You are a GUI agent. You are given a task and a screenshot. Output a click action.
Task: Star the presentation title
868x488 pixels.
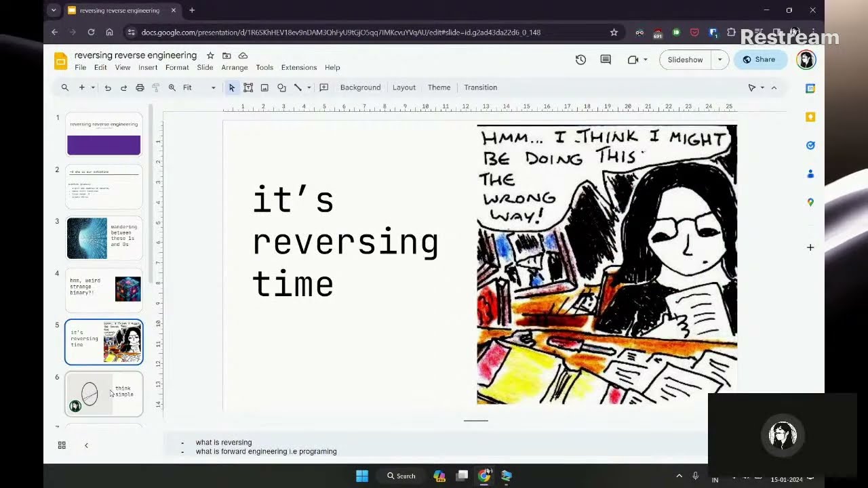click(x=210, y=56)
